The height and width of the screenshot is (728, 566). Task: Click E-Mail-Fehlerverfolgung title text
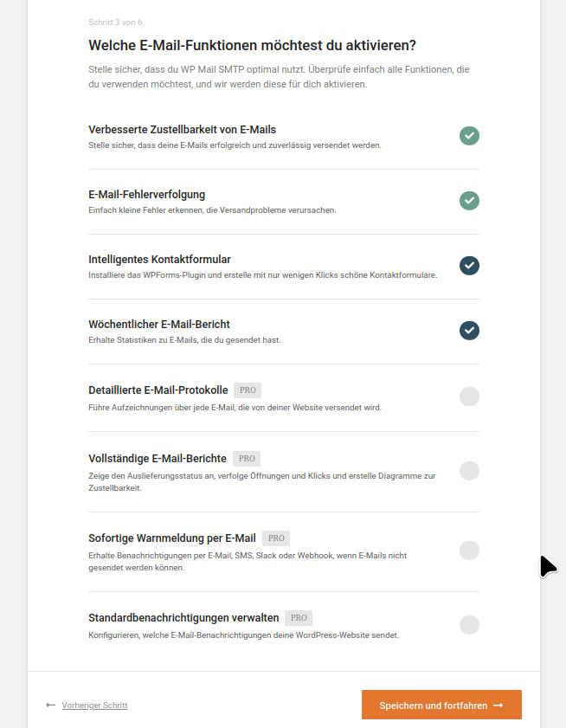[146, 195]
